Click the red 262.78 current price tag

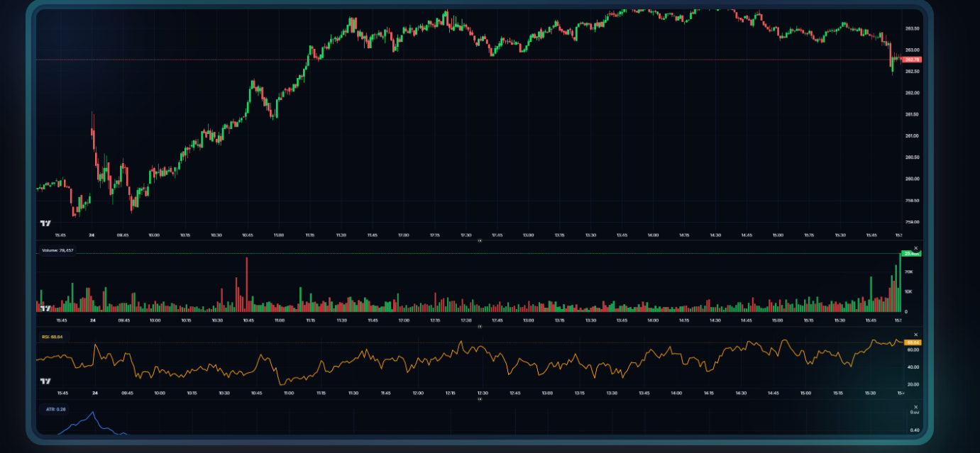tap(912, 60)
